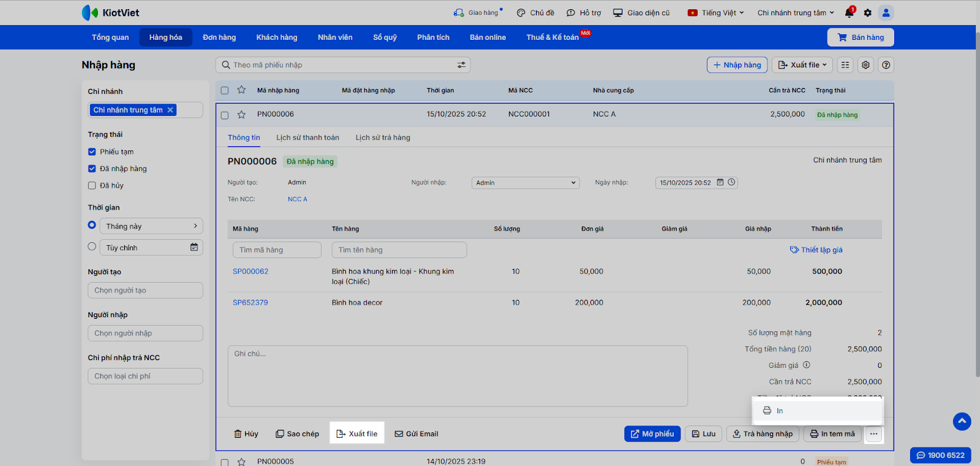Click the Trả hàng nhập button
The width and height of the screenshot is (980, 466).
pyautogui.click(x=763, y=434)
